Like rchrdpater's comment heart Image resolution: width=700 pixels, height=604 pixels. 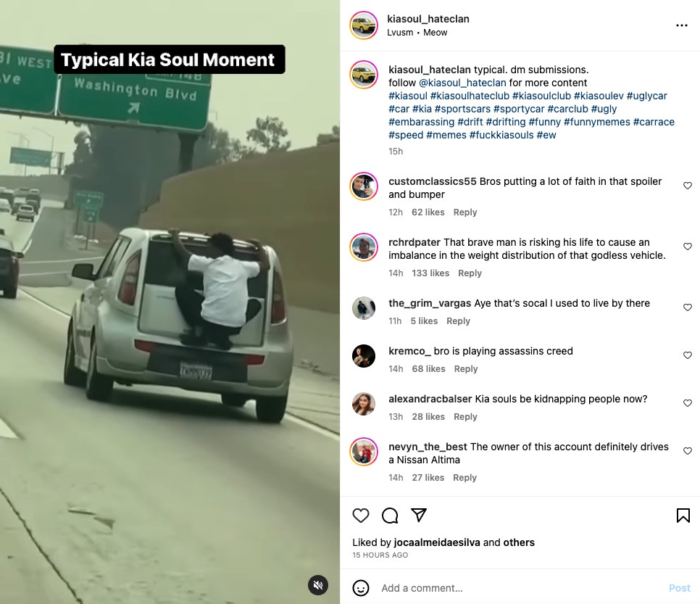[x=688, y=246]
